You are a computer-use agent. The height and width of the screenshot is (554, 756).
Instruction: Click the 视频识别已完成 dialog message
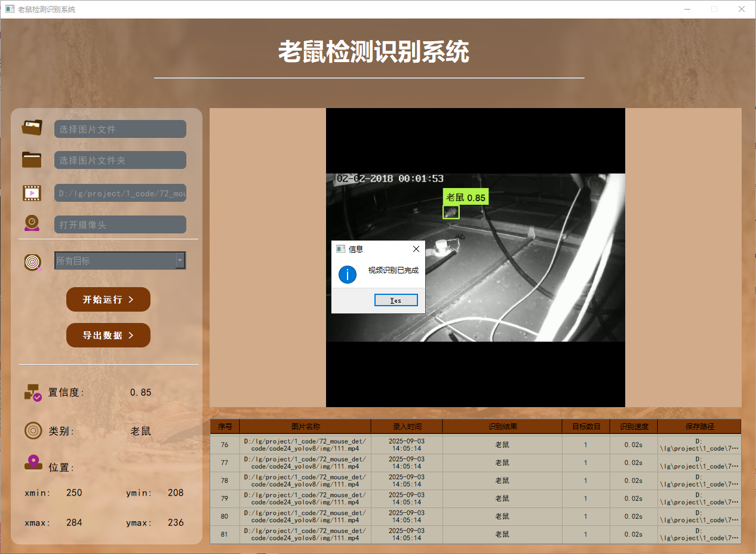tap(394, 270)
